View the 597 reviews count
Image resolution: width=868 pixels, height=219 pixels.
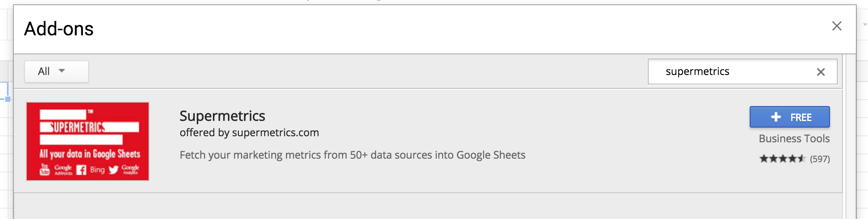click(x=820, y=159)
